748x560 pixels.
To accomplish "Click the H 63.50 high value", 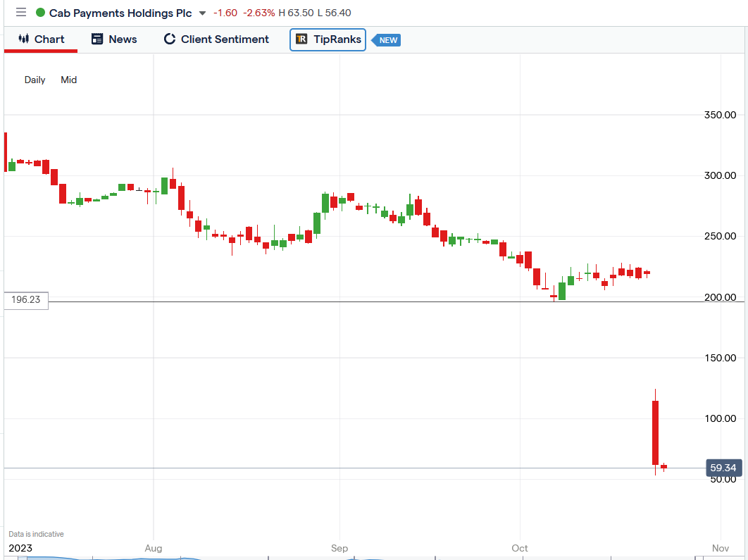I will coord(296,13).
